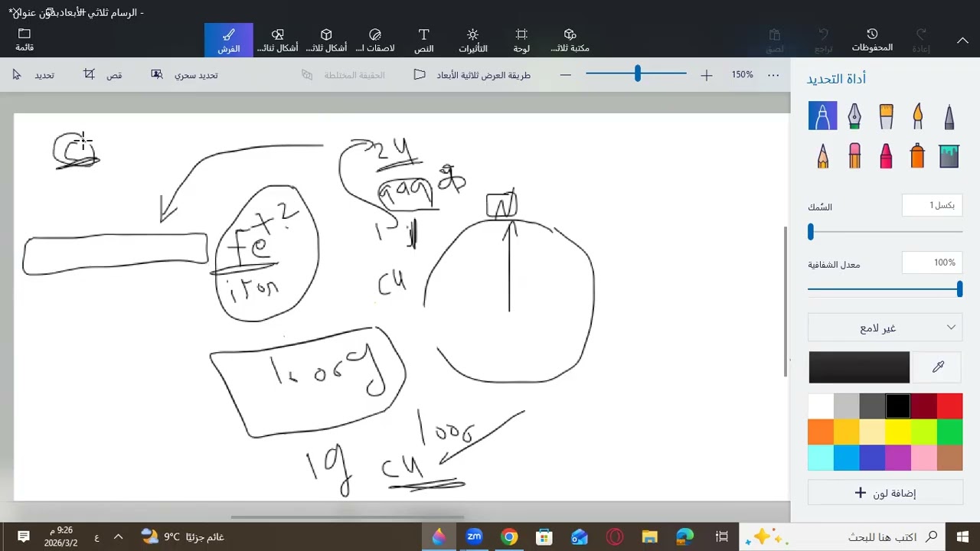Choose the bright red color swatch
Viewport: 980px width, 551px height.
(x=949, y=406)
